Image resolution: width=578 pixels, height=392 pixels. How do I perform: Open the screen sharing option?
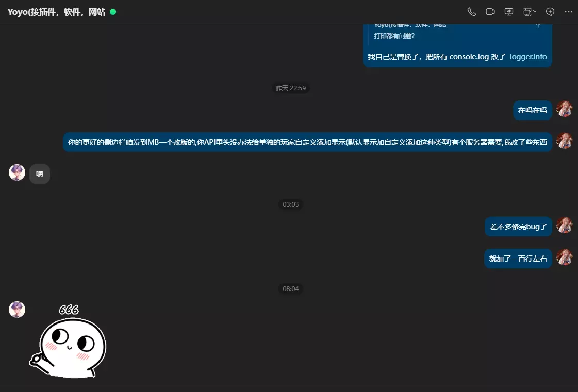[x=509, y=12]
